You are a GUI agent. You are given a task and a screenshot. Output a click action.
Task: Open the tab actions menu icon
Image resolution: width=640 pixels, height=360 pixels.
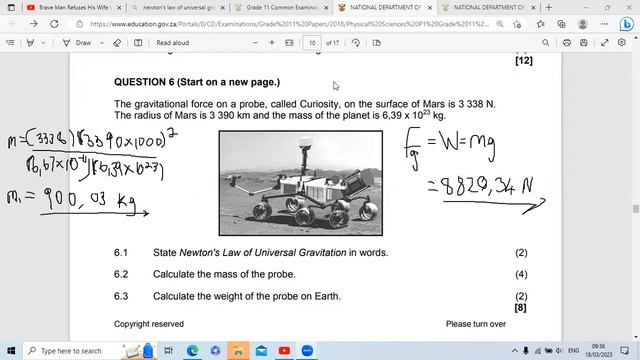click(x=11, y=7)
